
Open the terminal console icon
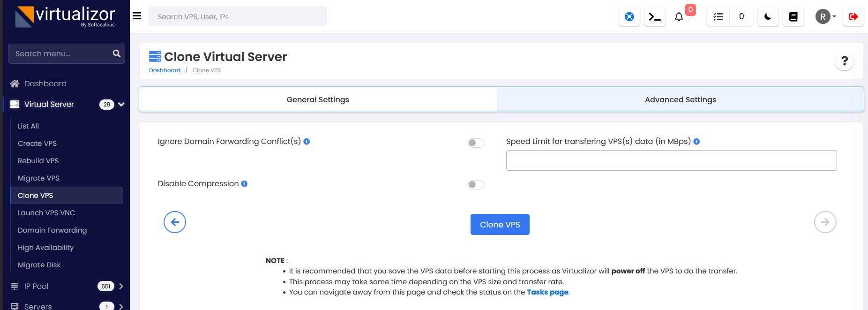(x=655, y=17)
